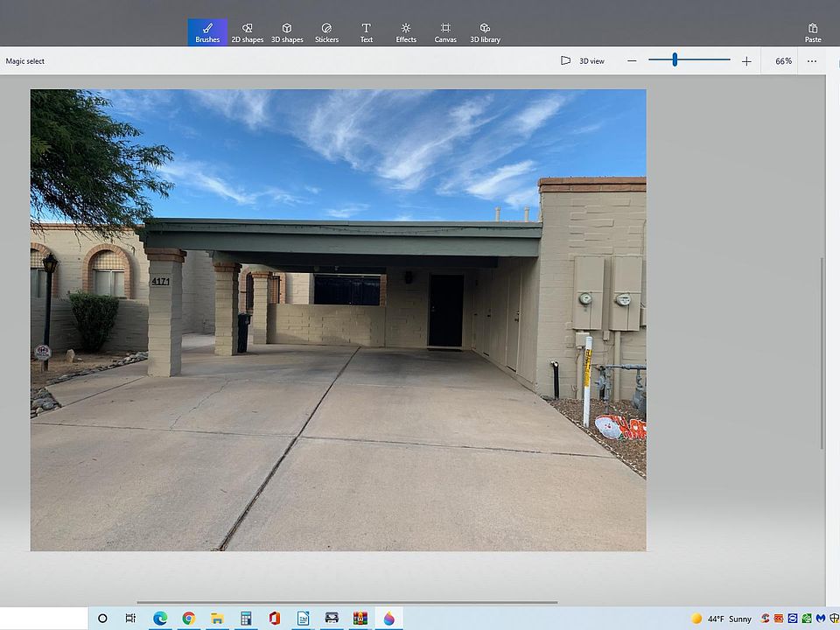
Task: Open the 3D library
Action: 485,32
